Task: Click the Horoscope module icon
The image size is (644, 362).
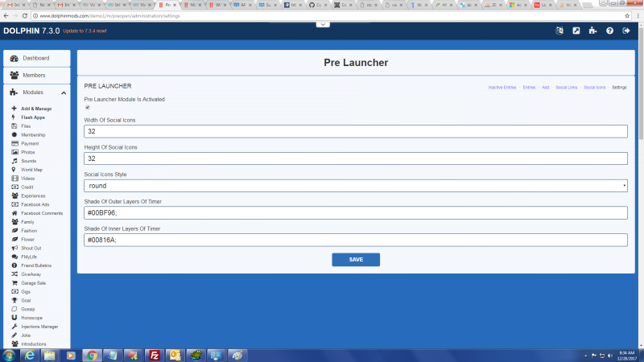Action: pyautogui.click(x=14, y=318)
